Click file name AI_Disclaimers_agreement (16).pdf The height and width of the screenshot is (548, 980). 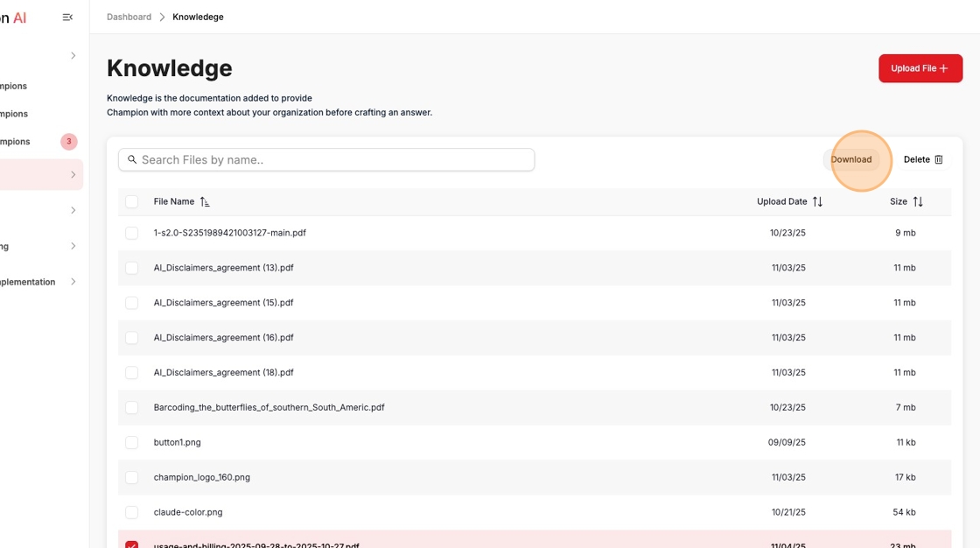tap(223, 338)
